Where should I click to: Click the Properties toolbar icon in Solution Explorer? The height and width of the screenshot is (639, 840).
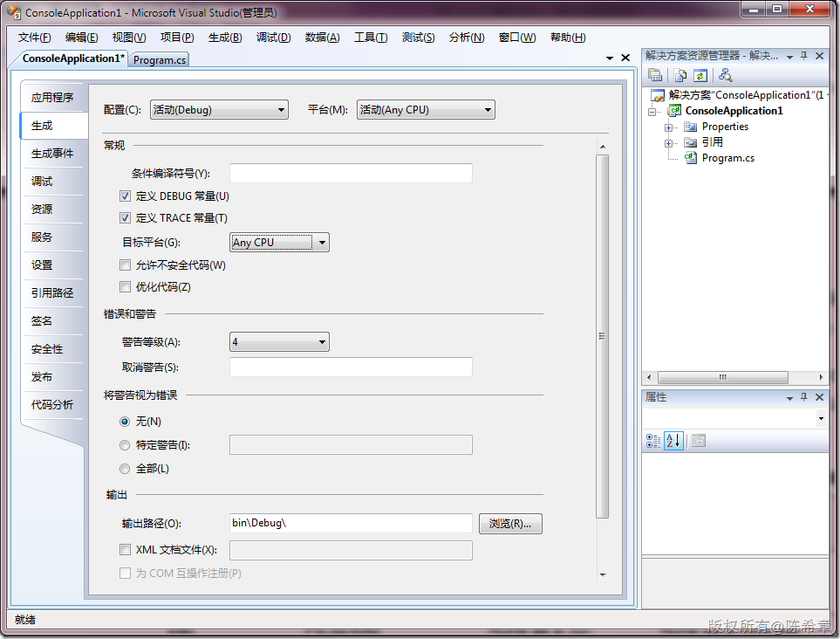tap(655, 75)
